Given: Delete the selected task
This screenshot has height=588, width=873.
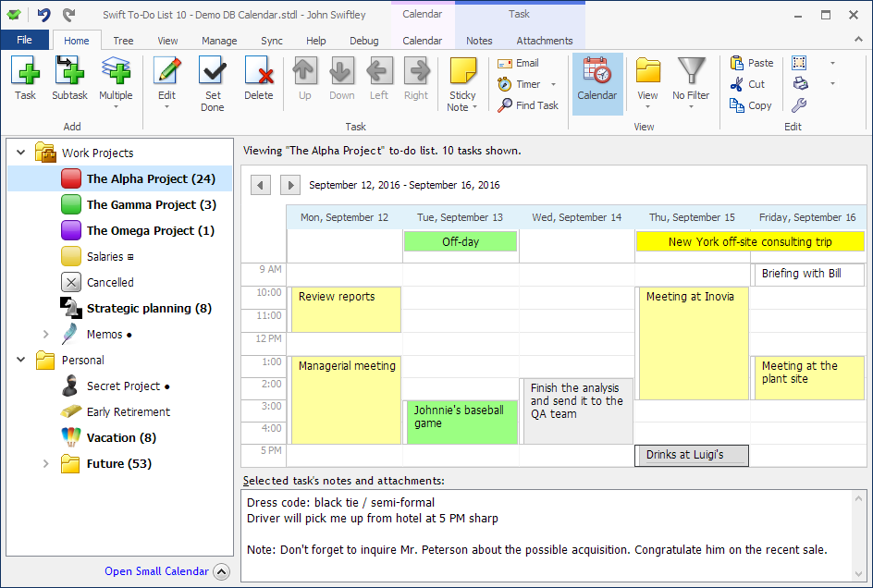Looking at the screenshot, I should coord(258,79).
